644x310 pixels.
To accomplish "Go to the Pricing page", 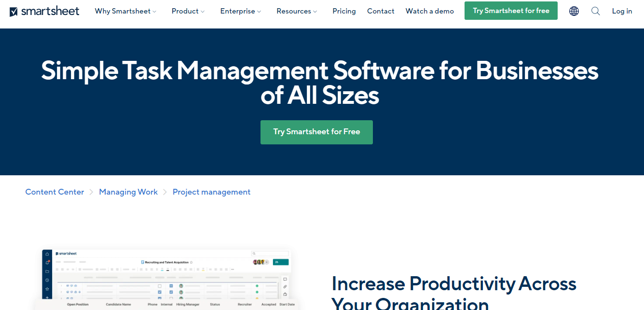I will tap(344, 11).
